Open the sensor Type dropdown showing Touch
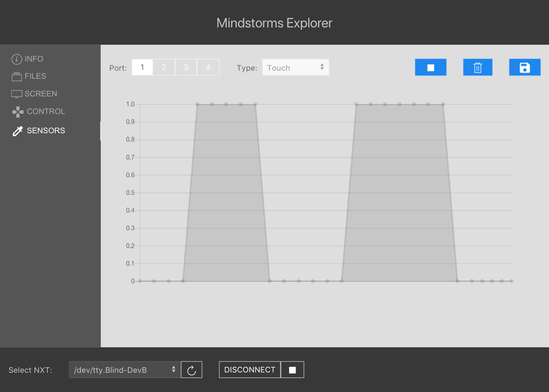The height and width of the screenshot is (392, 549). (x=296, y=67)
